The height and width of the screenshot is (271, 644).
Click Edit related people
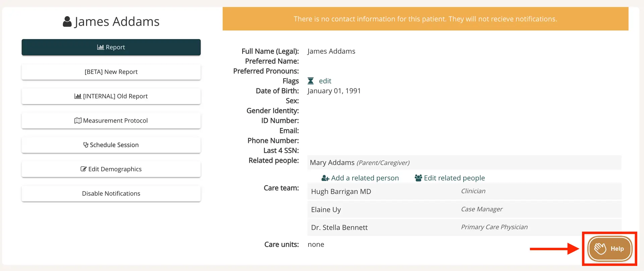point(454,178)
